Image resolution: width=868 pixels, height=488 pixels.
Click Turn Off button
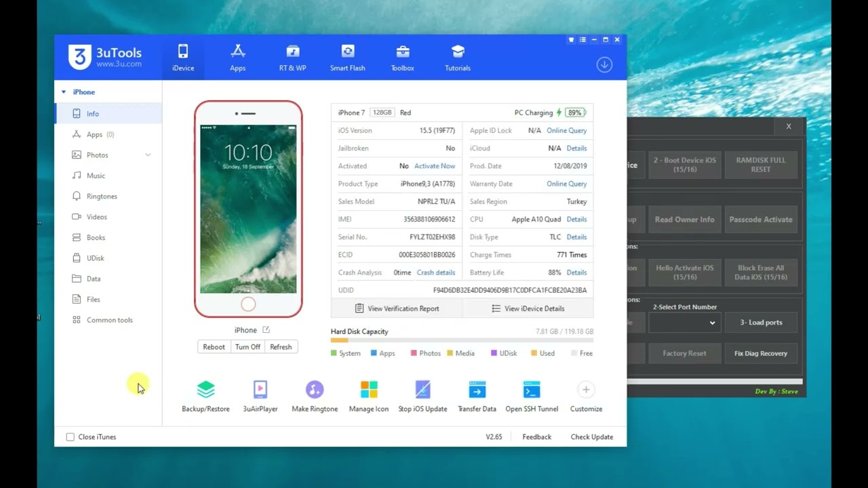tap(248, 347)
